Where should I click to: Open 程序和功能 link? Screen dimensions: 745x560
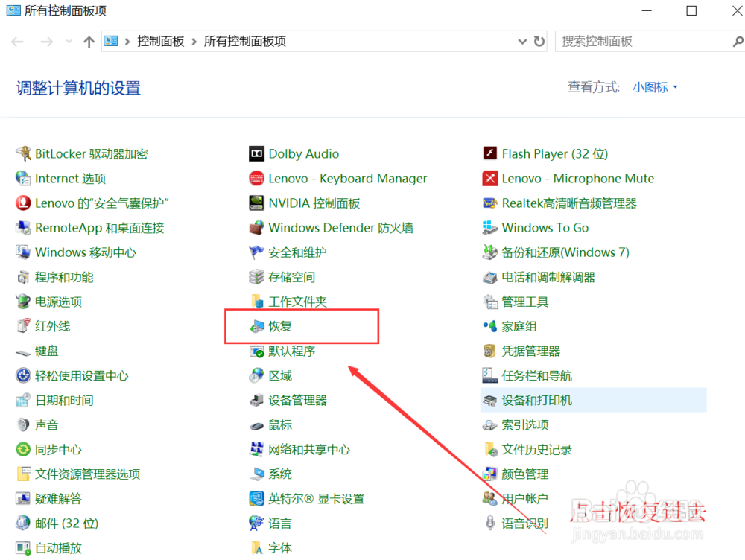pos(64,277)
